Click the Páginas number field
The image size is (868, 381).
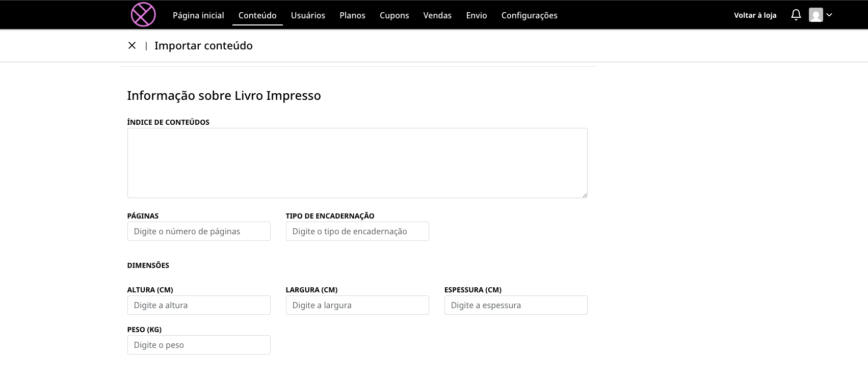tap(199, 231)
